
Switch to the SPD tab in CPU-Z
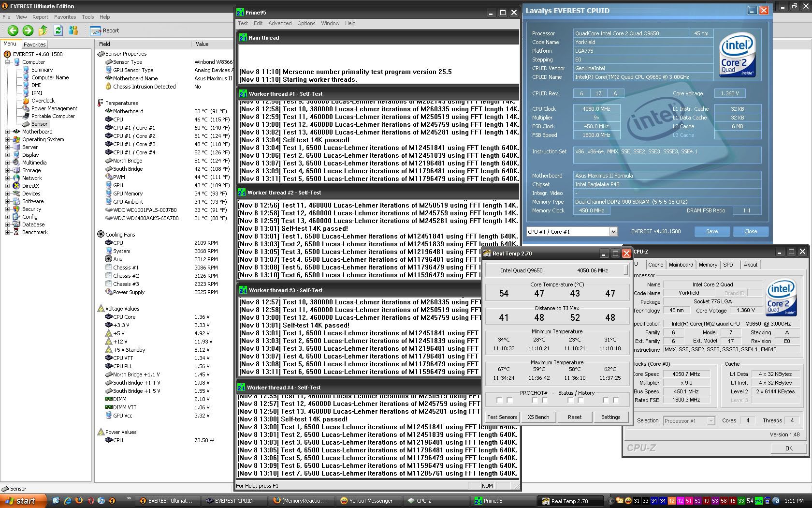(728, 265)
